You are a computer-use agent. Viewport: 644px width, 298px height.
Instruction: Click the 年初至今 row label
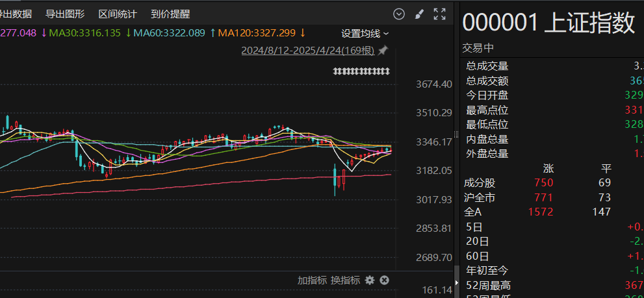(487, 271)
